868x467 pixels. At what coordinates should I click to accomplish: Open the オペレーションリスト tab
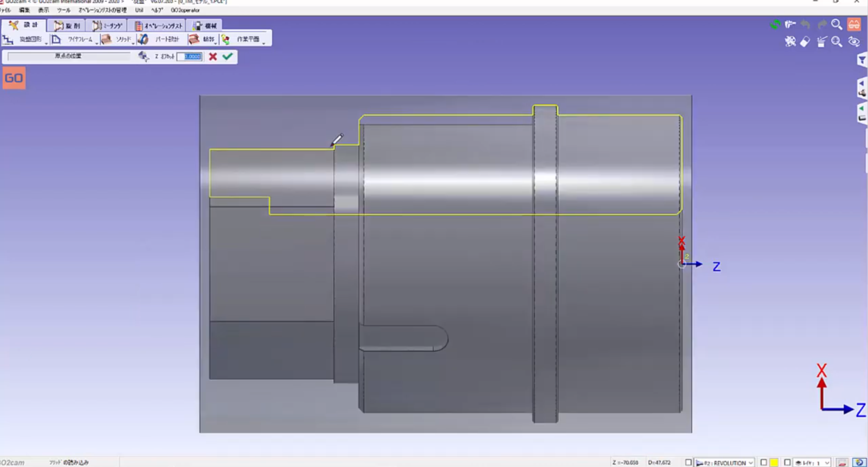[x=158, y=25]
